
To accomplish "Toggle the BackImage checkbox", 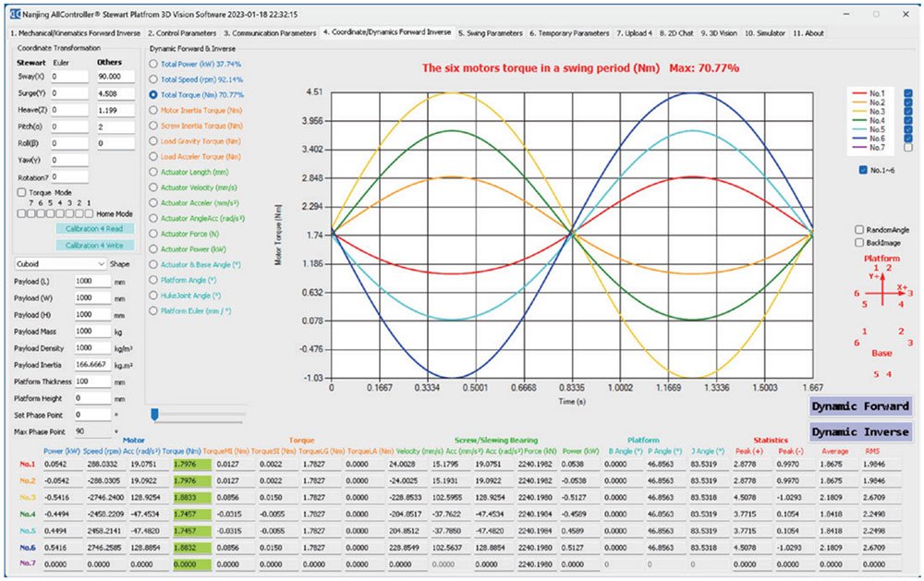I will click(860, 241).
